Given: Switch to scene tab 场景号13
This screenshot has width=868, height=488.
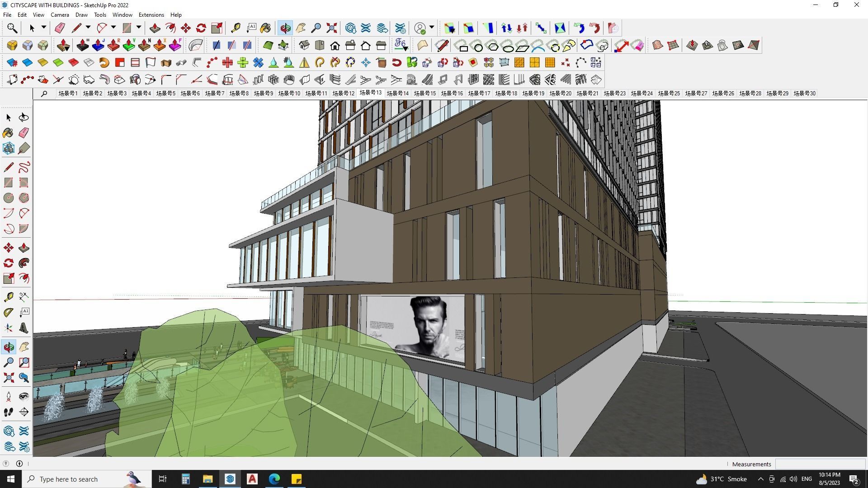Looking at the screenshot, I should 370,93.
